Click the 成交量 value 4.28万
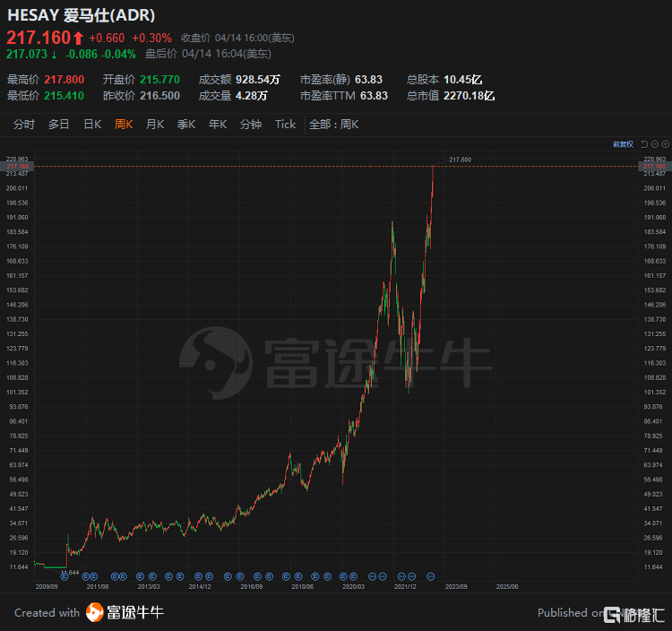Screen dimensions: 672x631 tap(252, 96)
